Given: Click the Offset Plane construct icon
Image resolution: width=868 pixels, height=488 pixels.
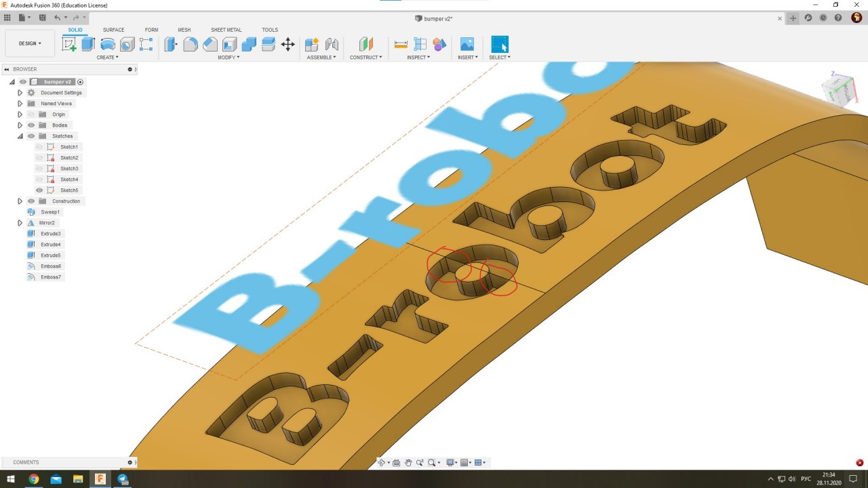Looking at the screenshot, I should (366, 45).
